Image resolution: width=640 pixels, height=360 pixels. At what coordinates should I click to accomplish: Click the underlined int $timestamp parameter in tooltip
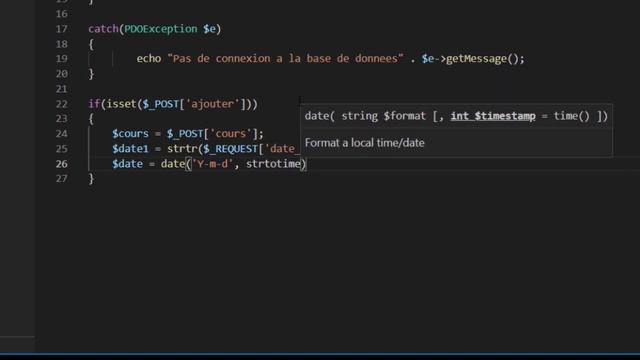coord(493,116)
